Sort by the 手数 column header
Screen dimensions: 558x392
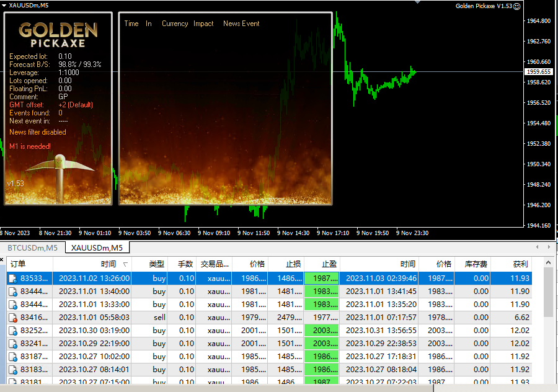tap(182, 264)
